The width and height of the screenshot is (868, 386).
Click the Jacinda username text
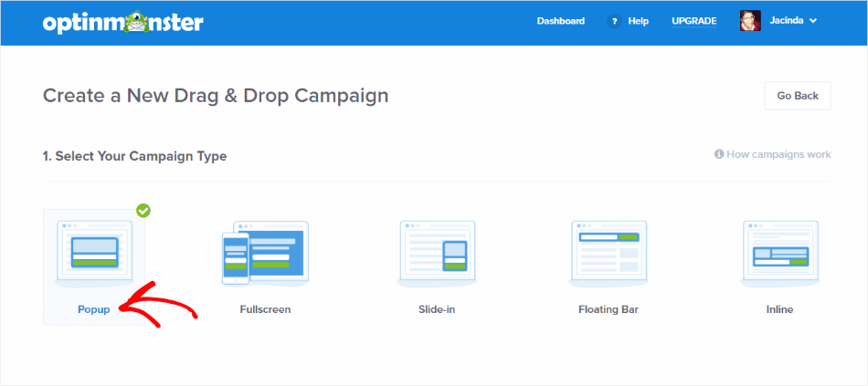tap(786, 21)
